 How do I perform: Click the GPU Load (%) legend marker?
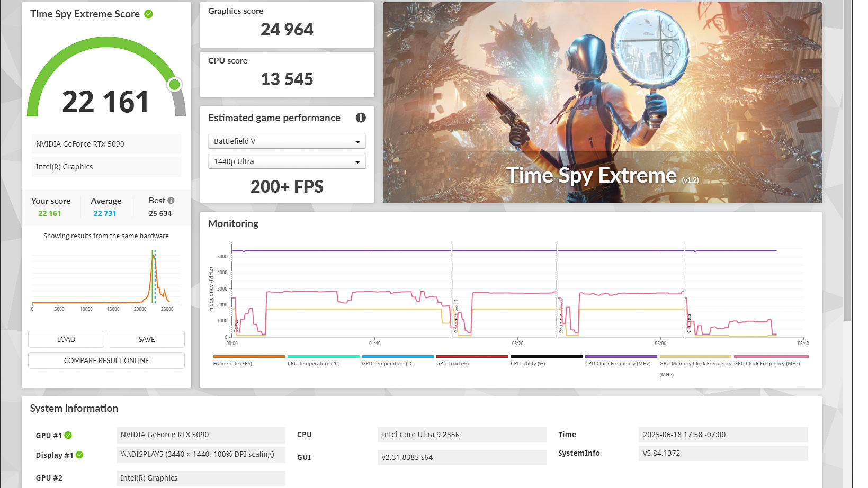[x=472, y=356]
